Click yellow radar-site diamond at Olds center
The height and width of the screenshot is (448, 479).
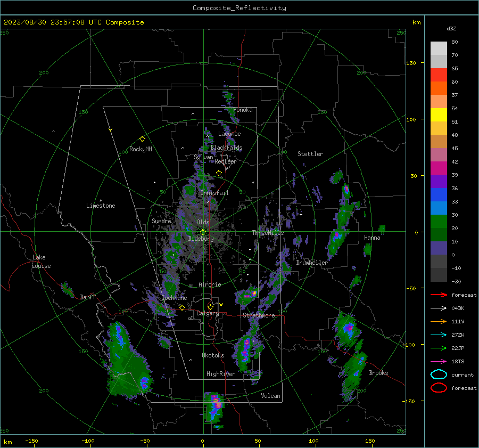pyautogui.click(x=203, y=232)
